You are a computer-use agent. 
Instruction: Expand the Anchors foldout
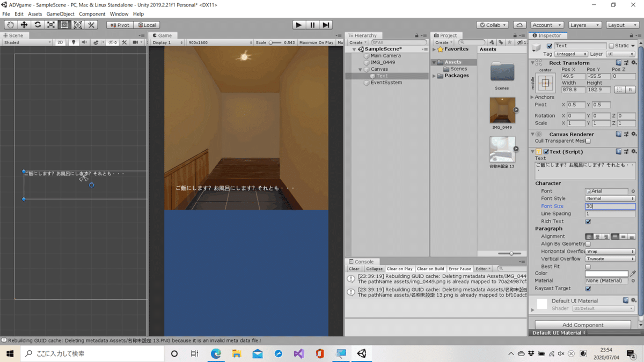532,97
